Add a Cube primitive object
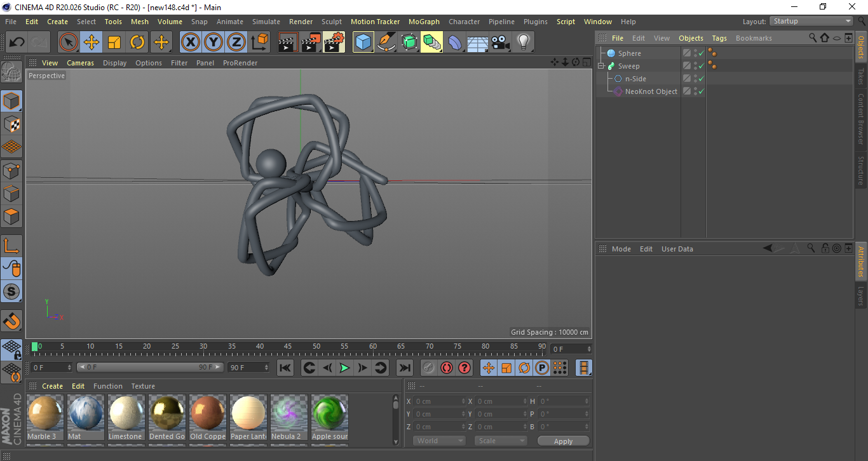868x461 pixels. pyautogui.click(x=363, y=43)
